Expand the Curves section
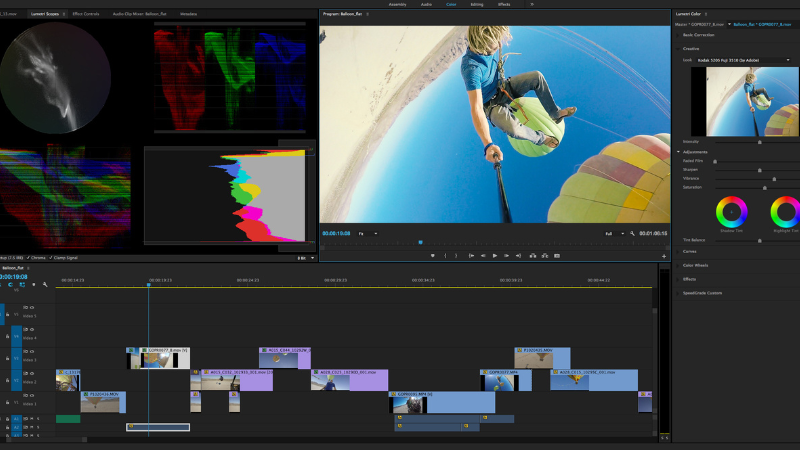800x450 pixels. (690, 251)
